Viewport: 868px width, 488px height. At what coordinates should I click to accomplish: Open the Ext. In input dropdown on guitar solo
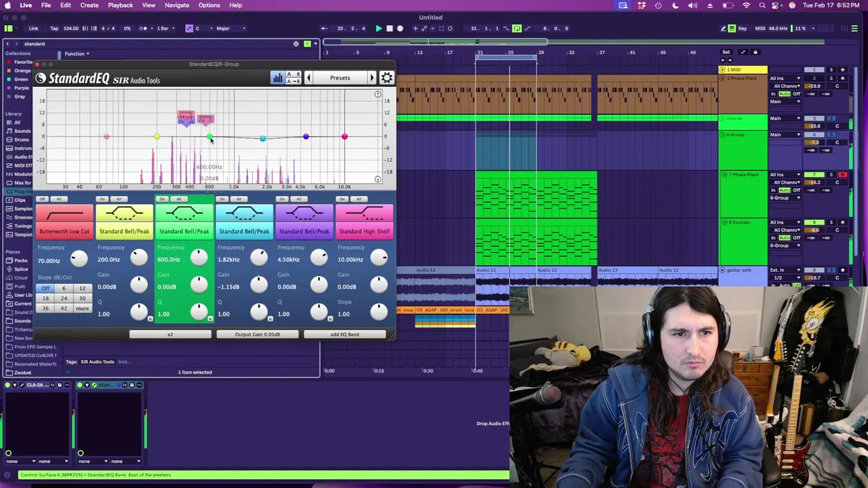point(785,270)
